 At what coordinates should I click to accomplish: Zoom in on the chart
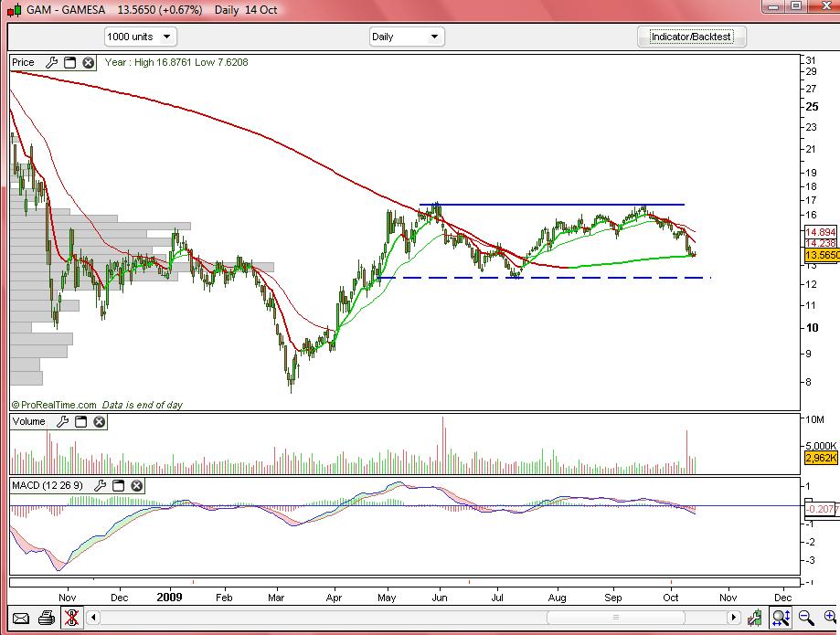pyautogui.click(x=830, y=618)
